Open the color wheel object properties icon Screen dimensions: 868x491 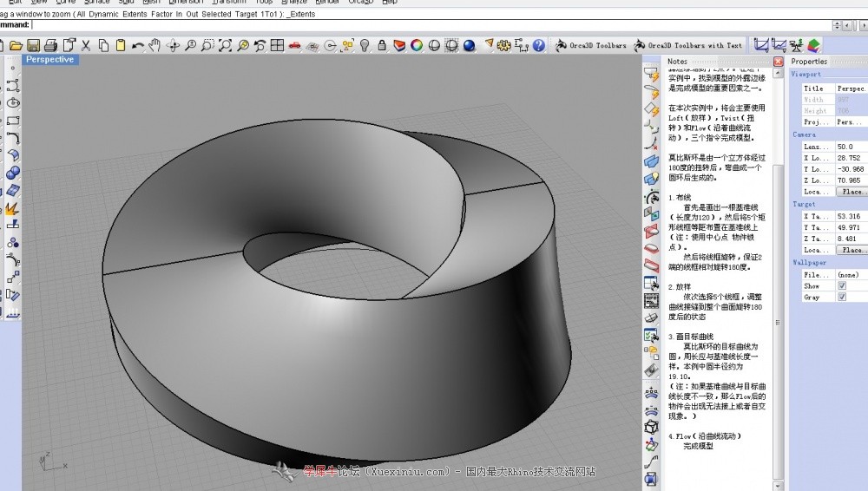[x=417, y=45]
